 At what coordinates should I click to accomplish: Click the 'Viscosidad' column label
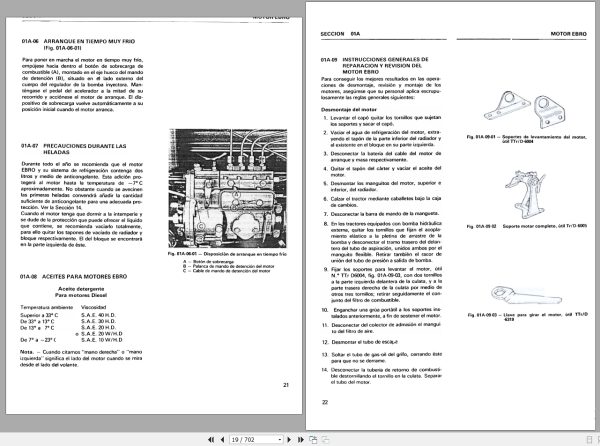(93, 307)
